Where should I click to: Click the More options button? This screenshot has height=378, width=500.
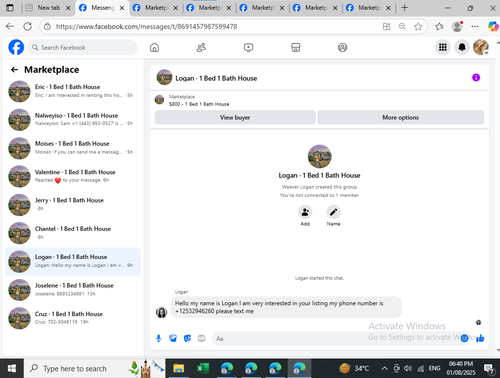[400, 117]
